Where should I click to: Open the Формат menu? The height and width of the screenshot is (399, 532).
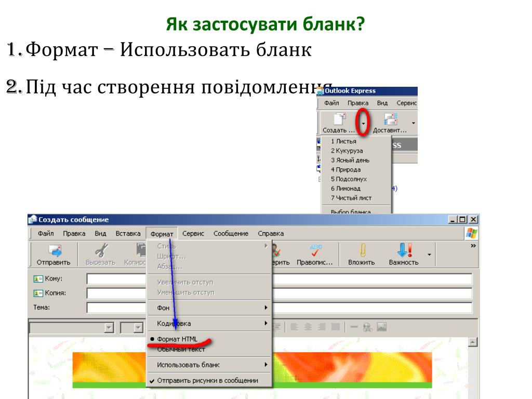pyautogui.click(x=162, y=234)
